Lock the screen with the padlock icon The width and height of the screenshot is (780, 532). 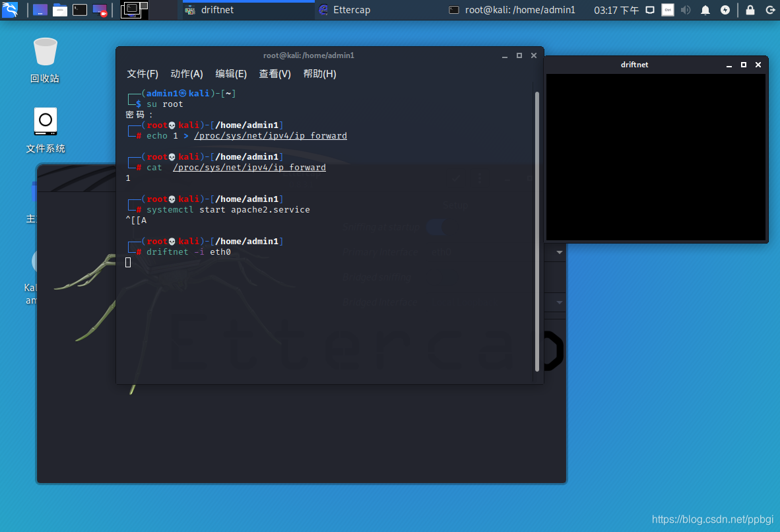pyautogui.click(x=750, y=10)
